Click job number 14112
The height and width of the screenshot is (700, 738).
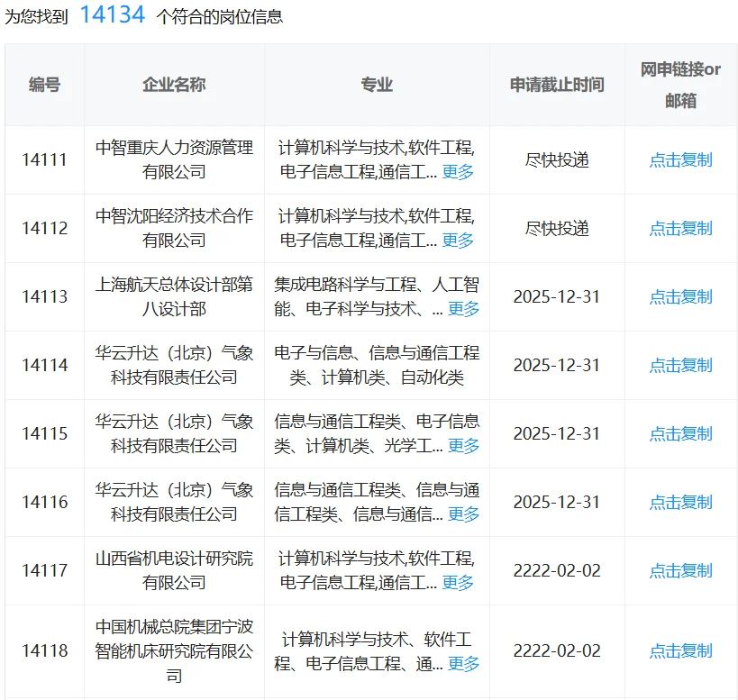coord(45,229)
